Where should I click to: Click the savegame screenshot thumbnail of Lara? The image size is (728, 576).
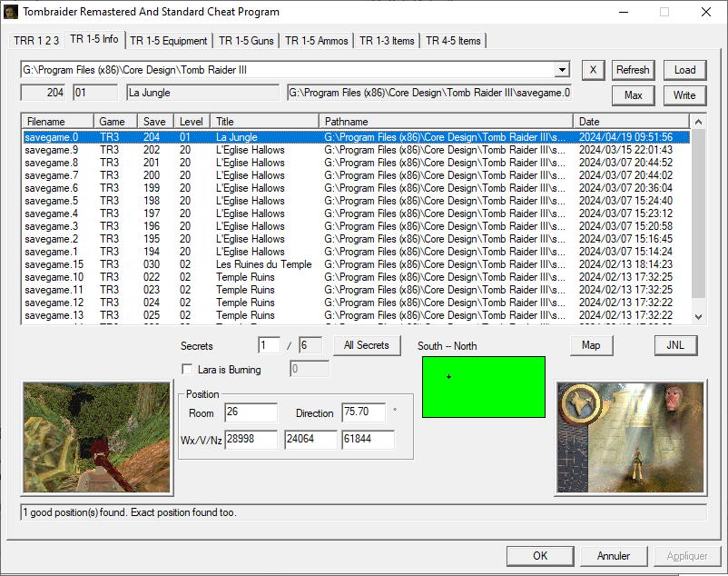(97, 438)
